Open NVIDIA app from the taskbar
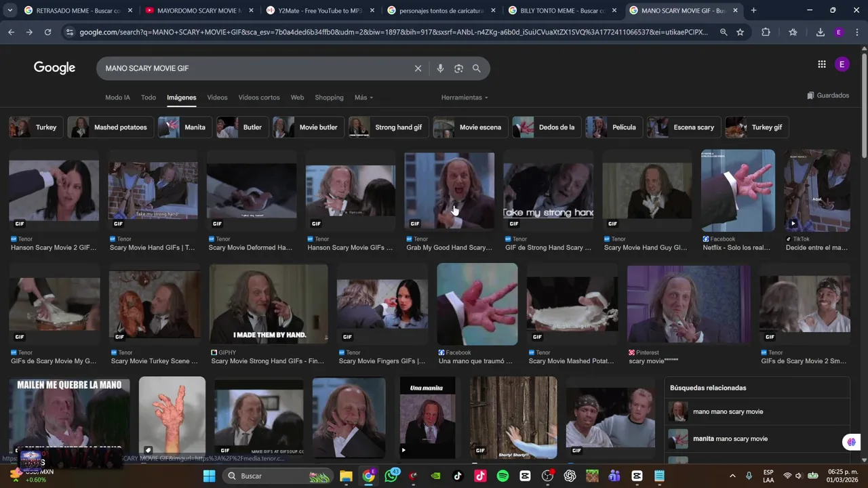 (435, 476)
